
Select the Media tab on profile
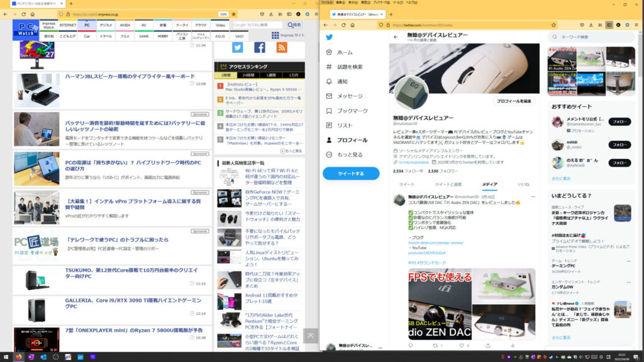pos(489,185)
